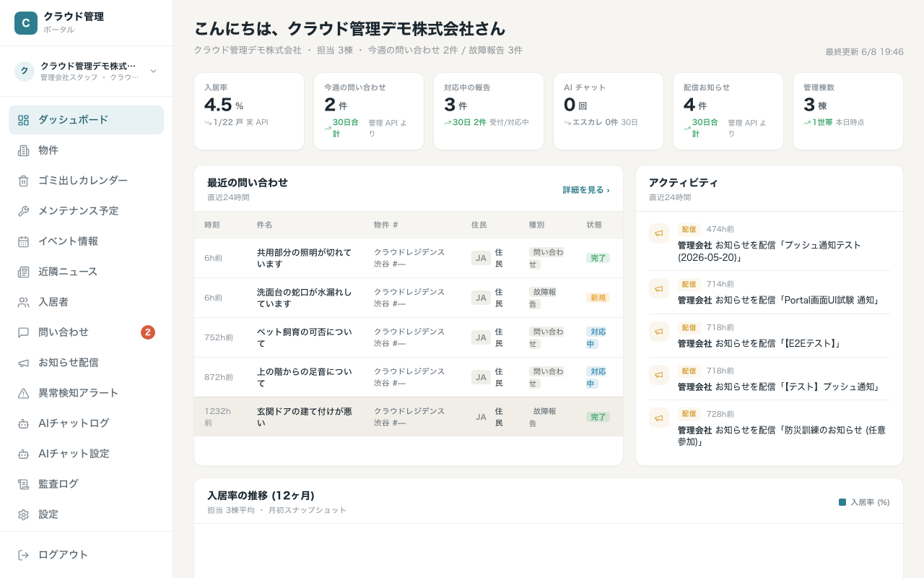Image resolution: width=924 pixels, height=578 pixels.
Task: Click the megaphone icon for 【テスト】プッシュ通知 activity
Action: pyautogui.click(x=659, y=375)
